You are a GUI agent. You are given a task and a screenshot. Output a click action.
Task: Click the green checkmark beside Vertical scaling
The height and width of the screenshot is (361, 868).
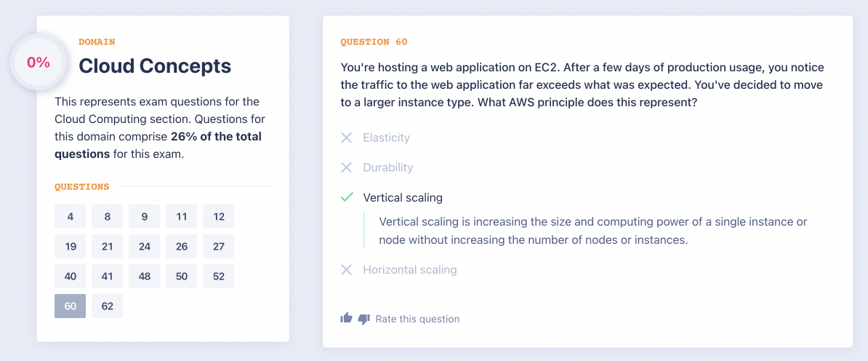pyautogui.click(x=347, y=197)
